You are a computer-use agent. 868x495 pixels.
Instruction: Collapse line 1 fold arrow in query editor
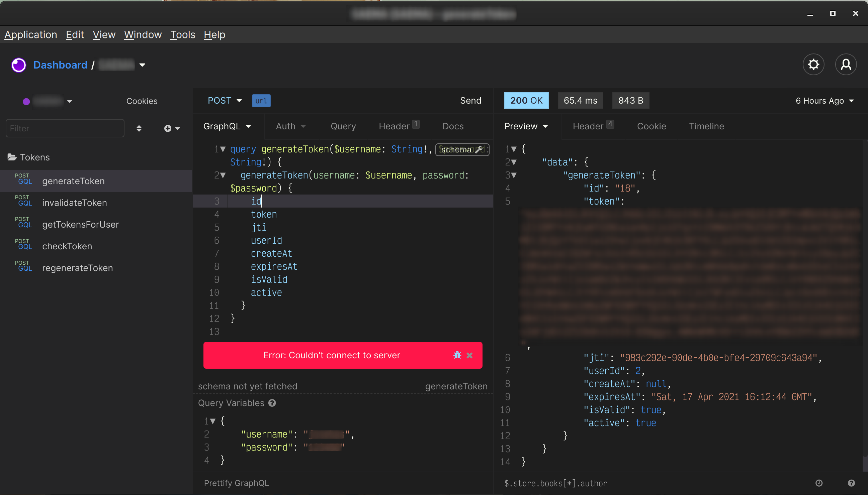223,149
